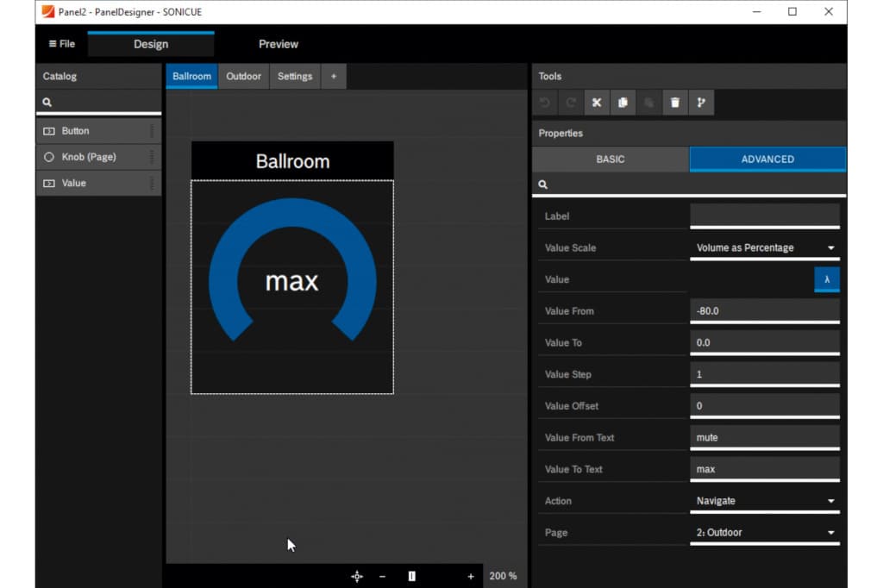883x588 pixels.
Task: Add a new page with plus tab
Action: pos(334,76)
